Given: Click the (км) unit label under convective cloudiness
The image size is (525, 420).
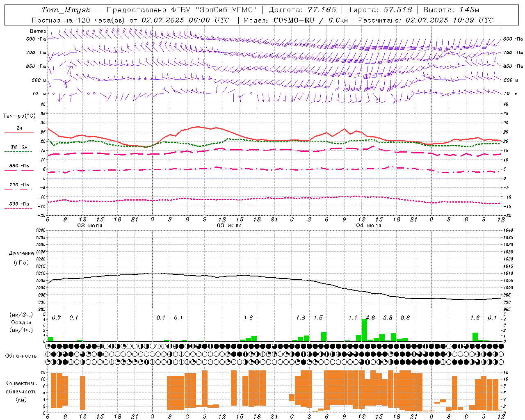Looking at the screenshot, I should (x=21, y=399).
